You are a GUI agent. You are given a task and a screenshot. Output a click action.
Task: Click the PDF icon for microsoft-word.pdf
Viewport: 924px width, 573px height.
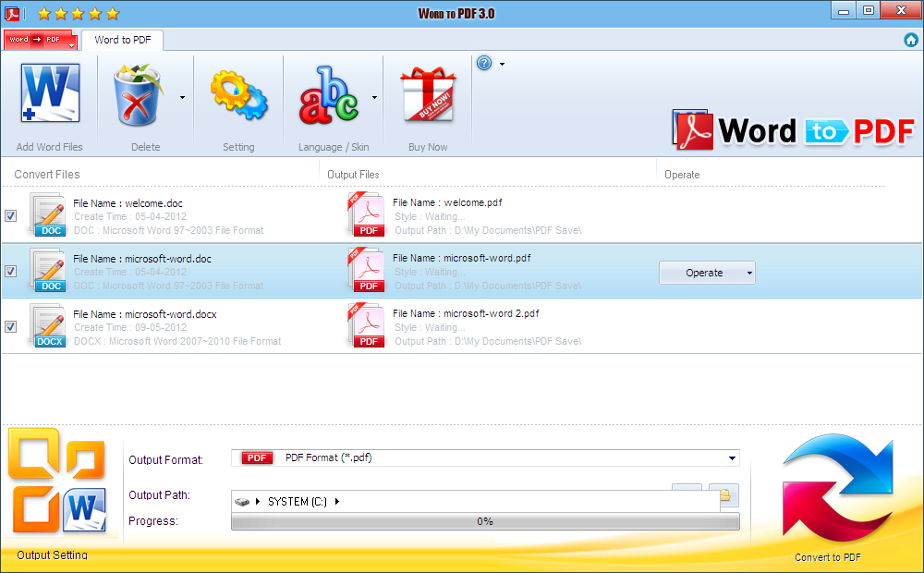click(367, 270)
